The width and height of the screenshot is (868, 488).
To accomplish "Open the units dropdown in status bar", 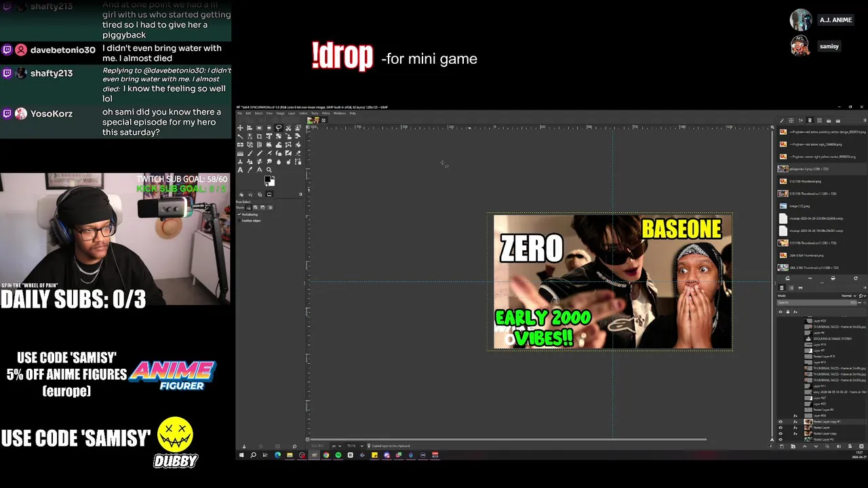I will pyautogui.click(x=336, y=446).
